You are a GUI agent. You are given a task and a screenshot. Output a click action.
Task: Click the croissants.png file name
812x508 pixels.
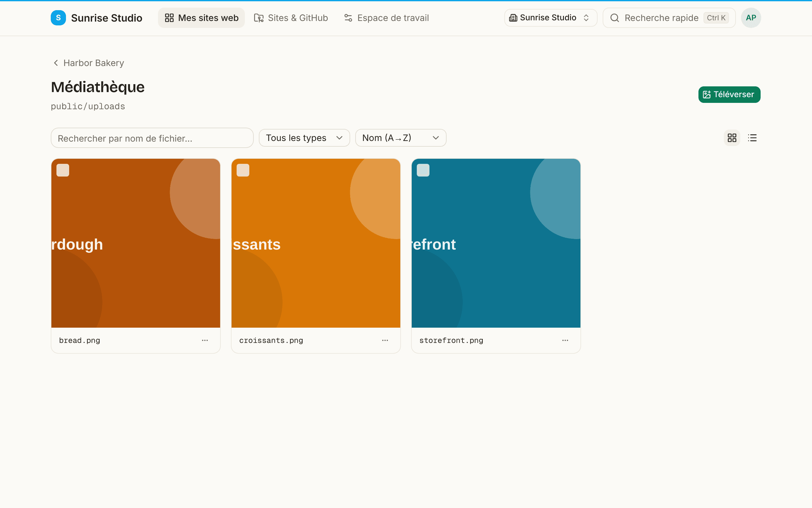pos(271,340)
